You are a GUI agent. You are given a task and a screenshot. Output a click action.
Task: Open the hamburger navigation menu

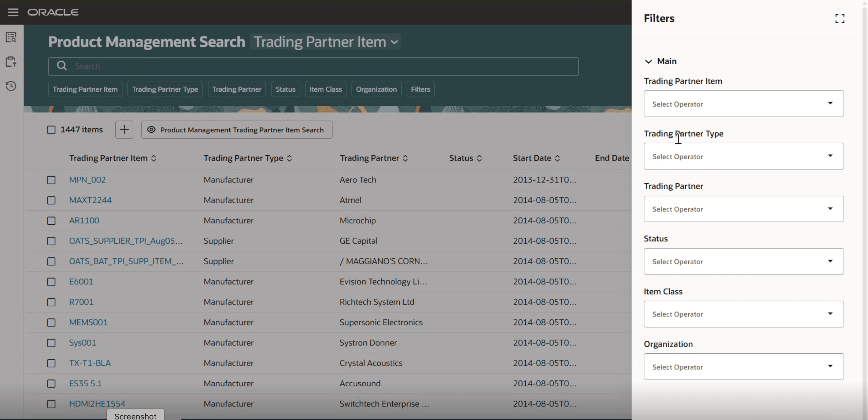point(13,12)
